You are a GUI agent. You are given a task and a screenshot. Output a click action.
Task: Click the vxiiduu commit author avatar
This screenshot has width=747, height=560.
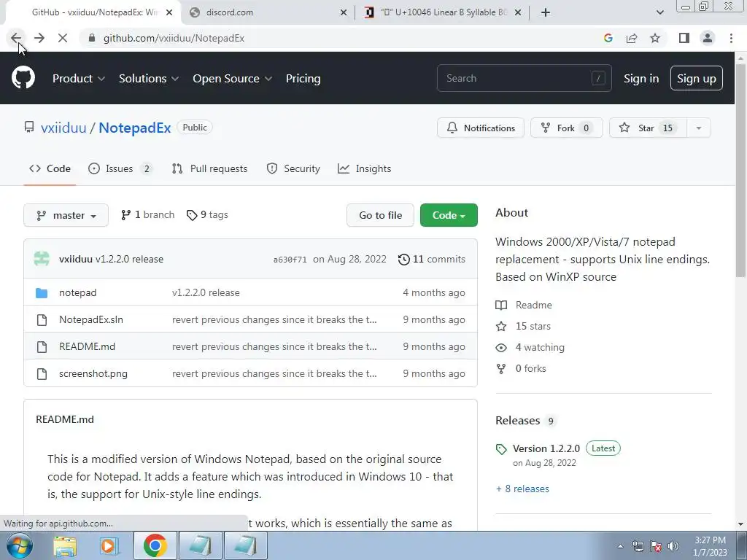42,259
